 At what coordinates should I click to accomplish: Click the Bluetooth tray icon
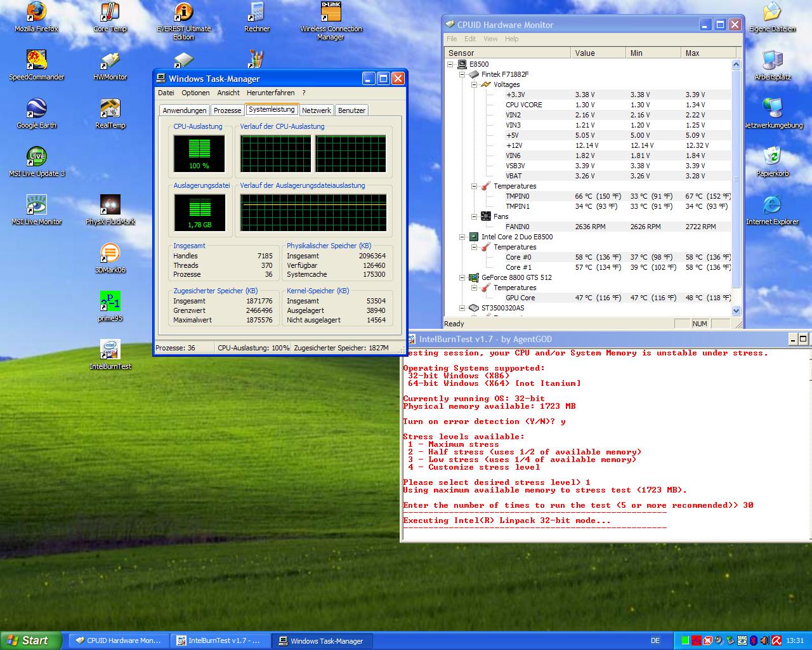coord(754,640)
